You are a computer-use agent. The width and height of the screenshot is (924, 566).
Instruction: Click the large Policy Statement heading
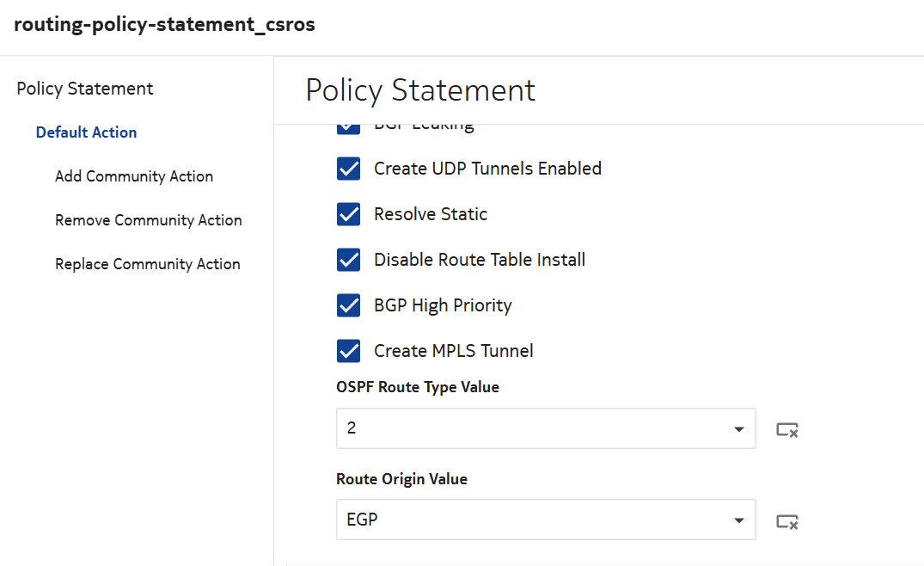420,90
